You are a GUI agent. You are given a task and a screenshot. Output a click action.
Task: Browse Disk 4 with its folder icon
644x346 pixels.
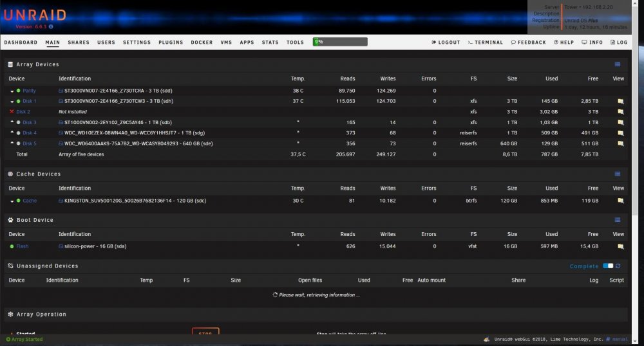pos(621,133)
